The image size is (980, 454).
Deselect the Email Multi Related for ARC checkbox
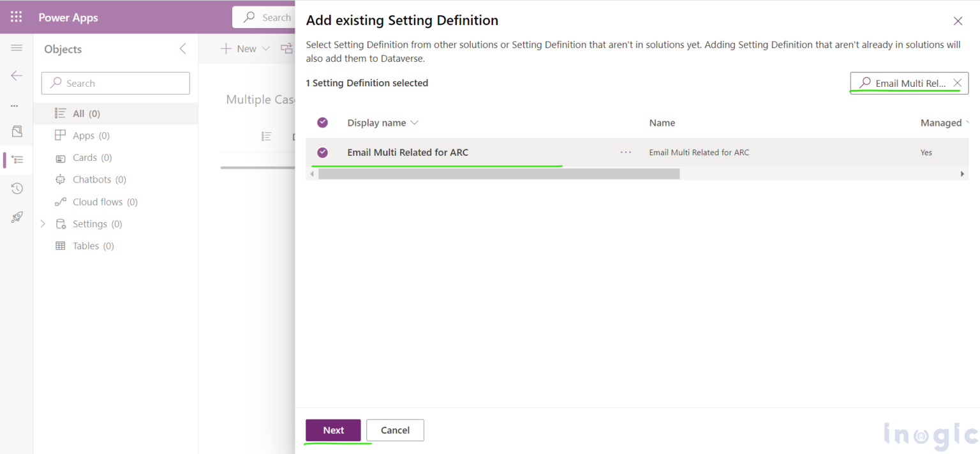point(322,152)
